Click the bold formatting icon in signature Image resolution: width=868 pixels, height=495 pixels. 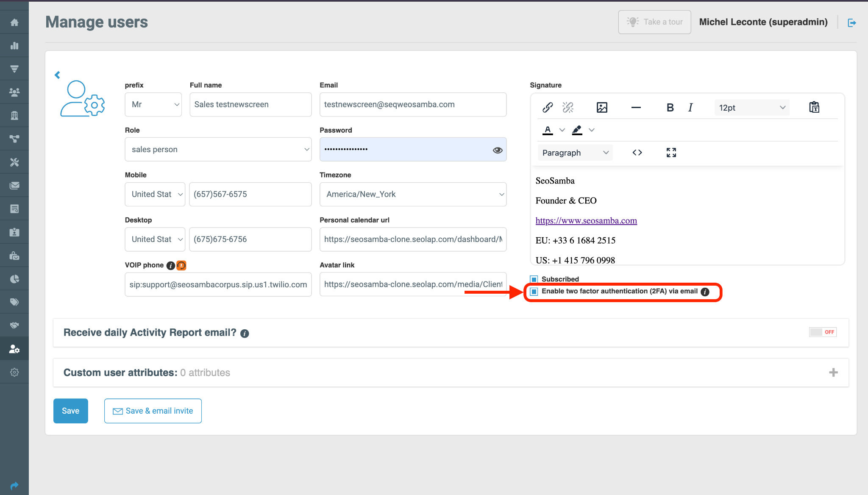tap(670, 107)
